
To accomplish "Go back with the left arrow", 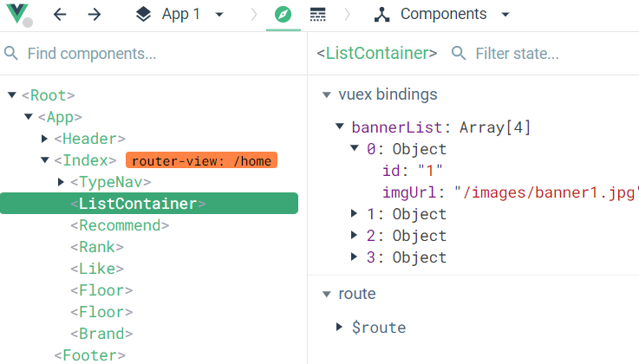I will (x=60, y=15).
